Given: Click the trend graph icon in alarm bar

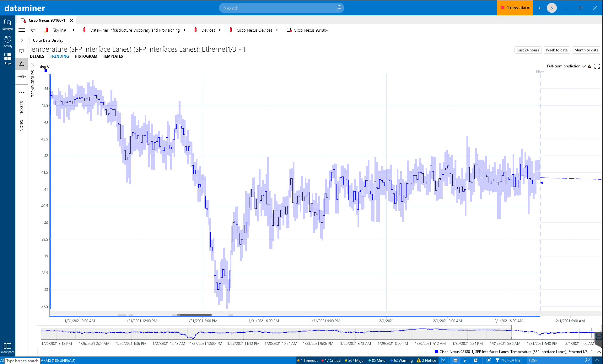Looking at the screenshot, I should (x=444, y=360).
